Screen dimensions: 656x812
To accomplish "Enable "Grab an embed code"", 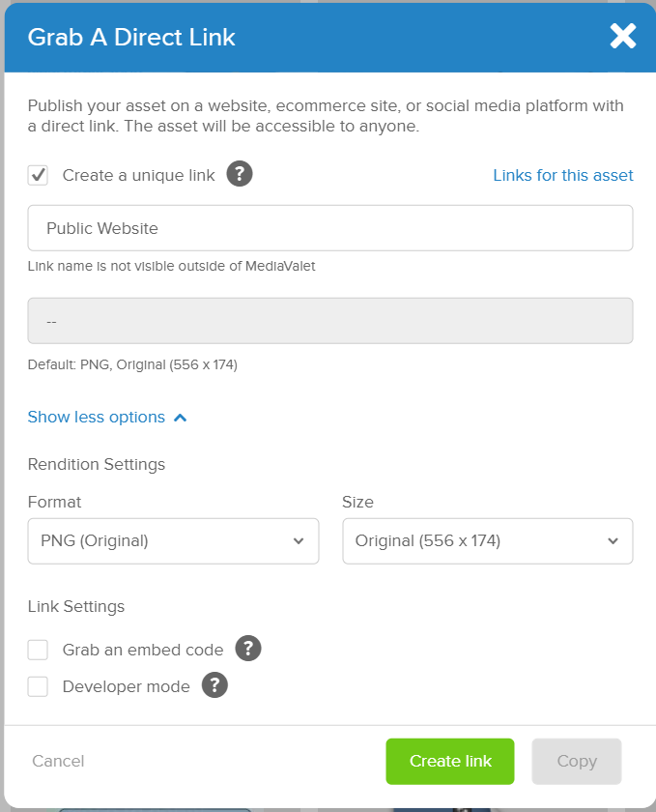I will (38, 649).
